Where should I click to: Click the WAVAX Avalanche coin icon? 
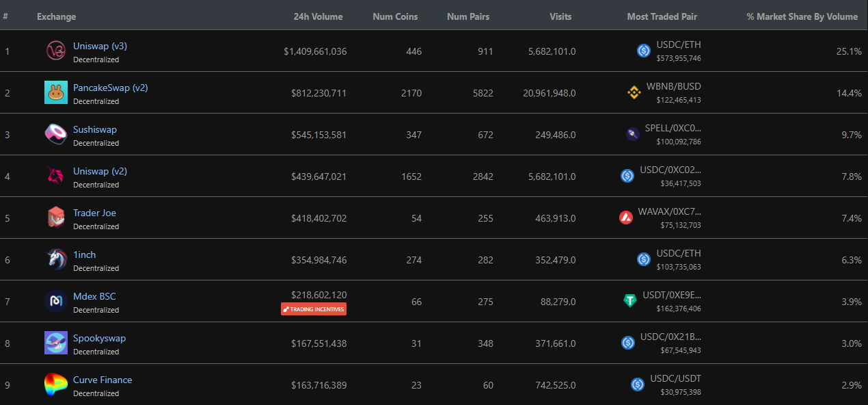click(626, 218)
